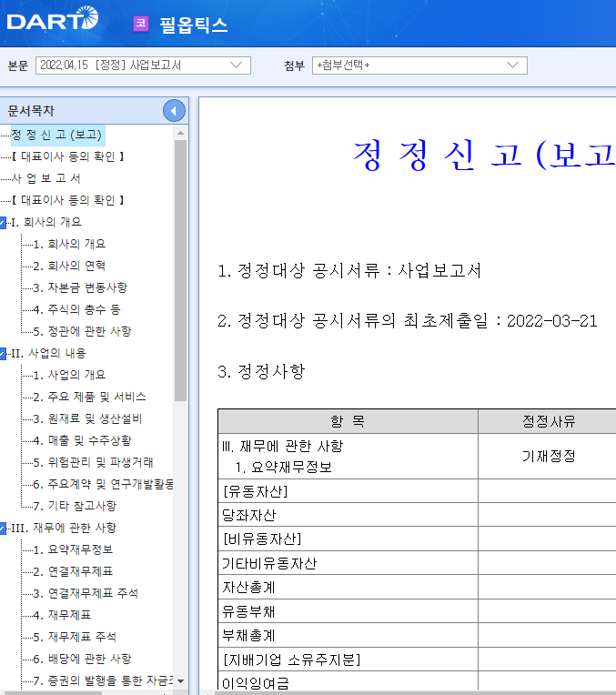The height and width of the screenshot is (695, 616).
Task: Click the table of contents scroll up arrow
Action: 180,133
